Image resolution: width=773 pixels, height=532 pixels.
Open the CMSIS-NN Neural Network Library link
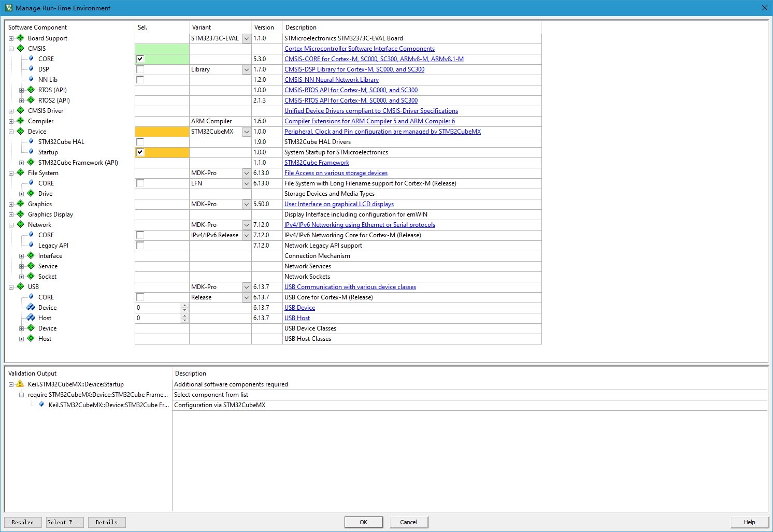point(332,80)
